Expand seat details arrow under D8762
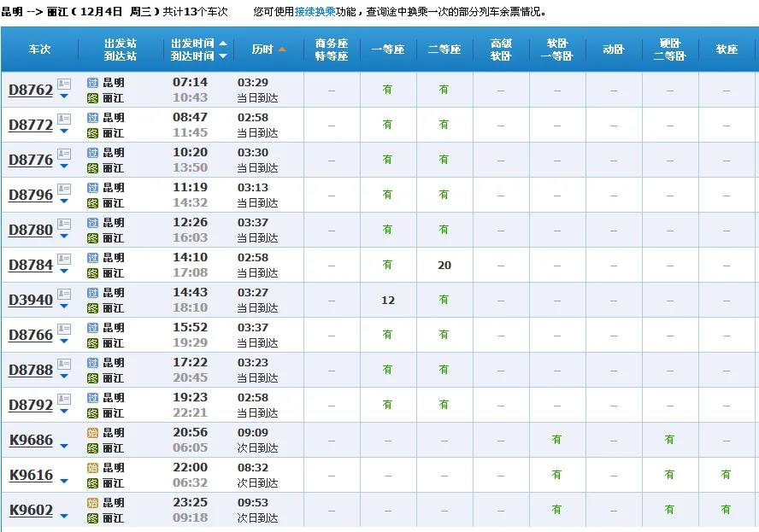This screenshot has height=532, width=759. point(63,94)
